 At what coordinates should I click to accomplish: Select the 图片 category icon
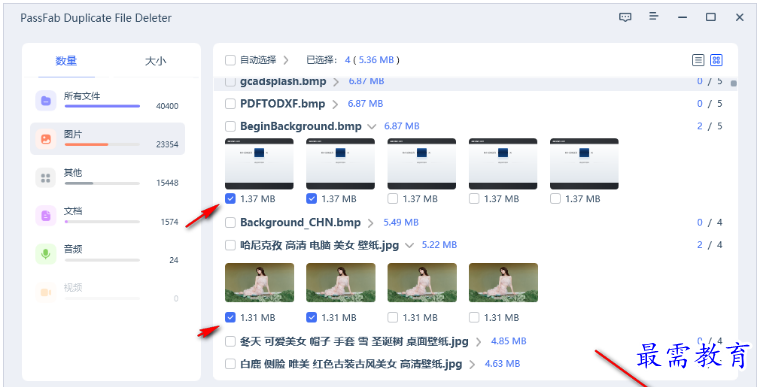(x=46, y=139)
